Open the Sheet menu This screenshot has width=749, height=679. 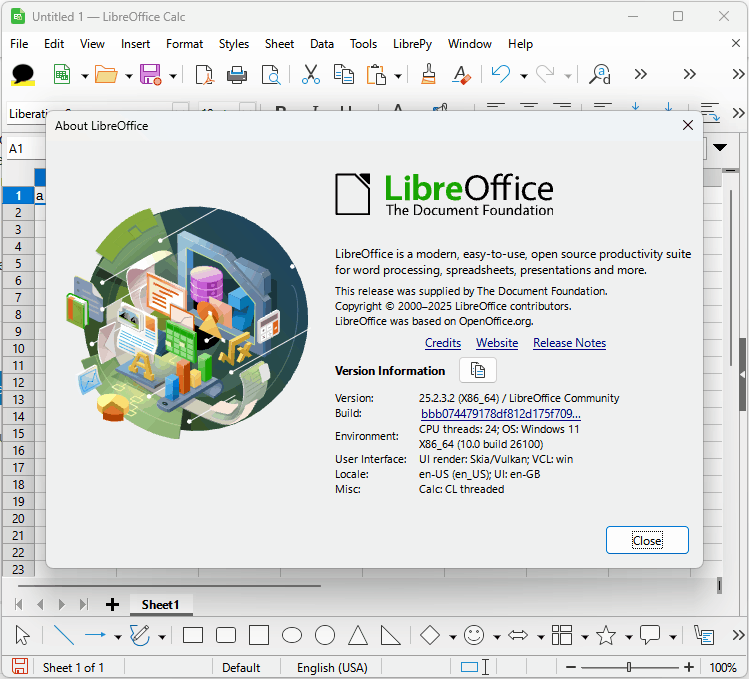[x=279, y=44]
